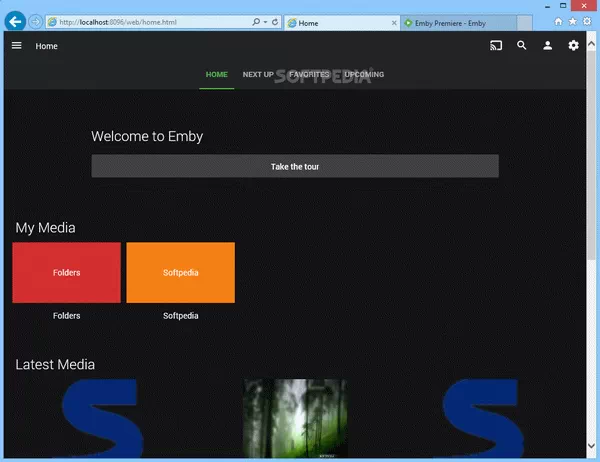Switch to the NEXT UP tab

pyautogui.click(x=258, y=75)
